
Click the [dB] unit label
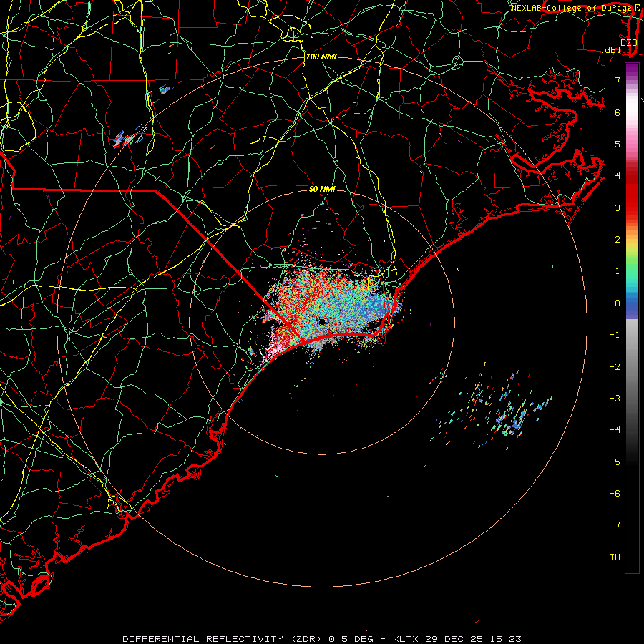tap(611, 49)
